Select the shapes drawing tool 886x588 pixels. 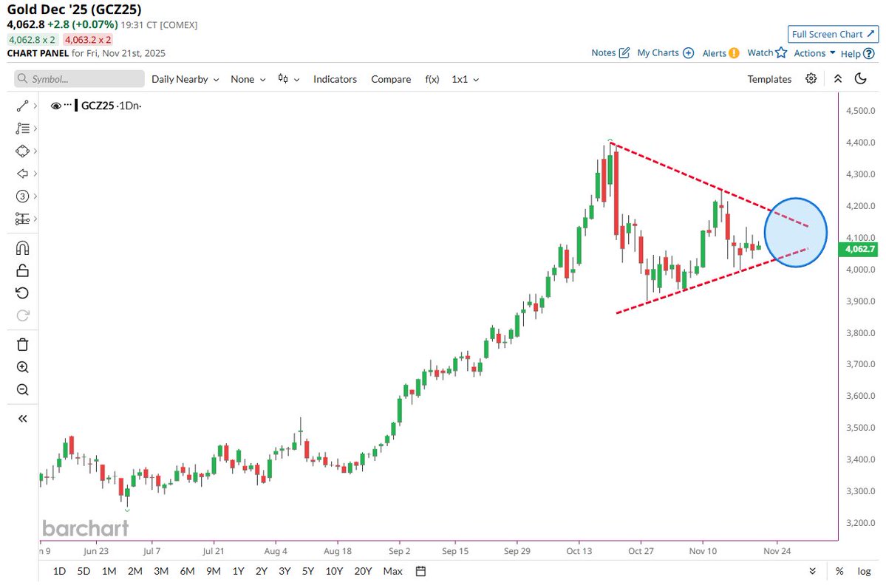pos(23,151)
